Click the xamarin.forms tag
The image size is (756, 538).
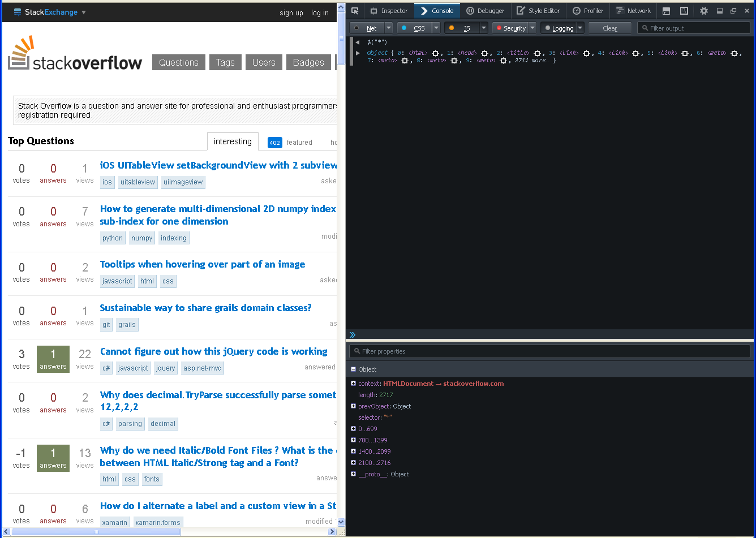[x=158, y=523]
